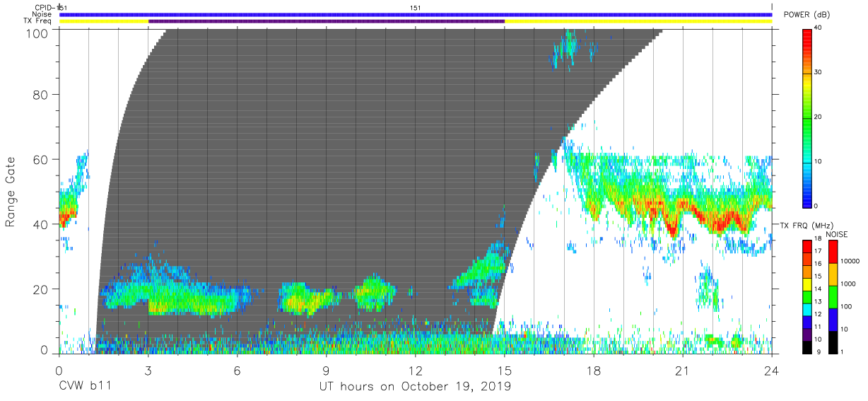Click the 14 label on the TX FRQ legend

coord(819,289)
